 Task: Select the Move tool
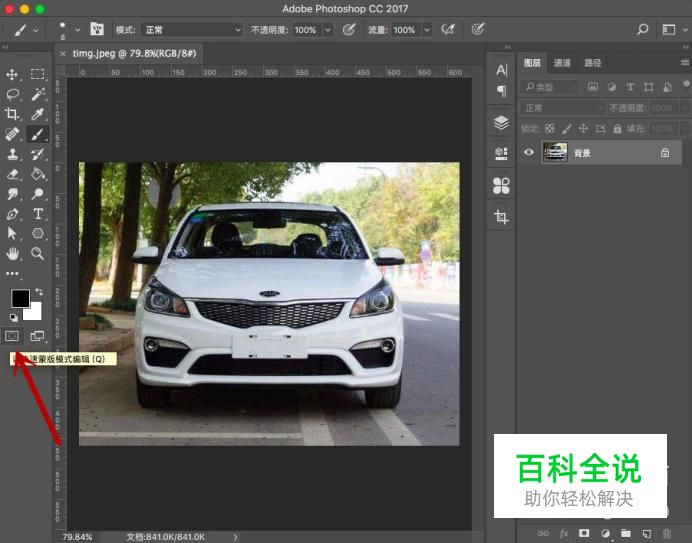coord(12,74)
